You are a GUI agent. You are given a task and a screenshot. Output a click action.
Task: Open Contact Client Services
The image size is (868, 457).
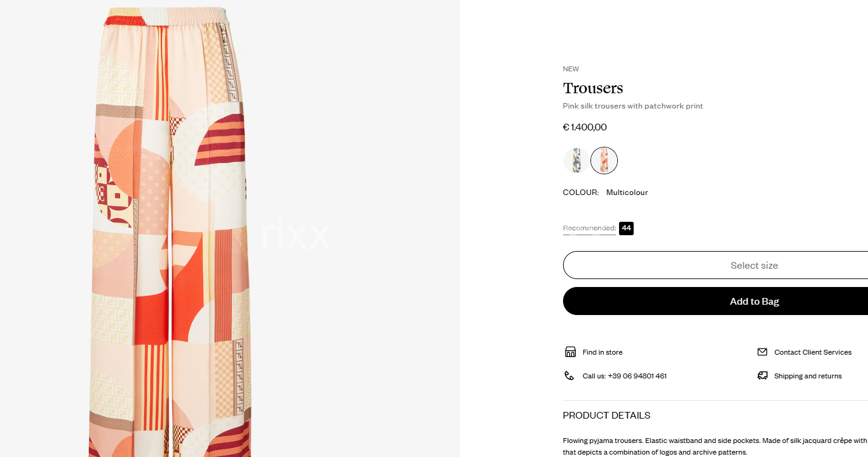813,352
